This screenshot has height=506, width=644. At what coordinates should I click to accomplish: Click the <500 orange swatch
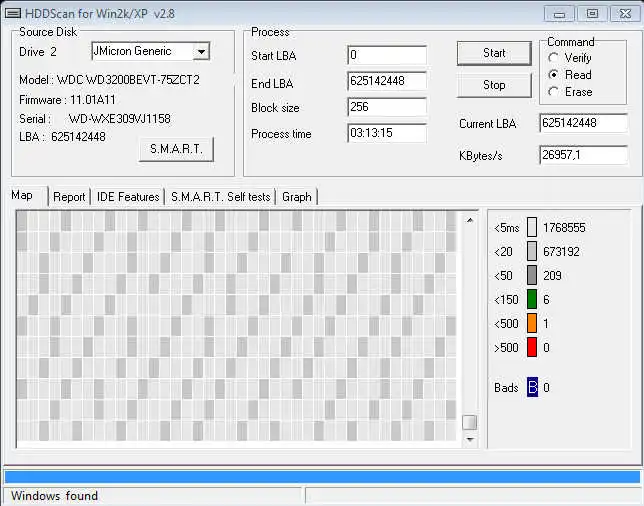coord(532,323)
